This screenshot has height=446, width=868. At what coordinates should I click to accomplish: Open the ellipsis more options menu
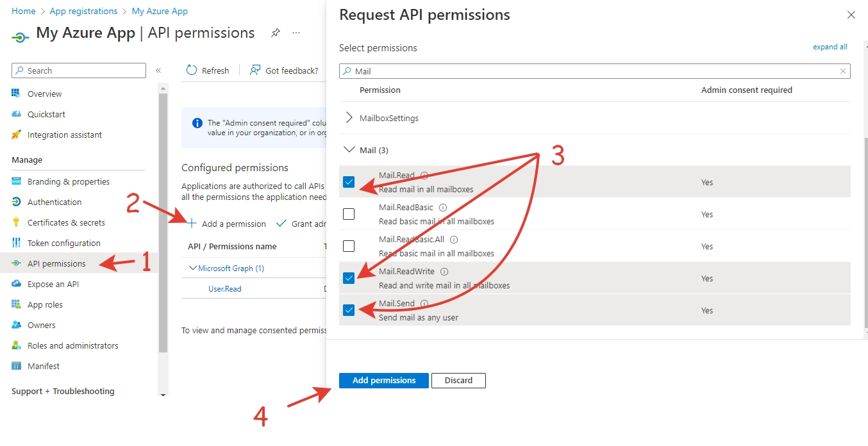point(296,33)
